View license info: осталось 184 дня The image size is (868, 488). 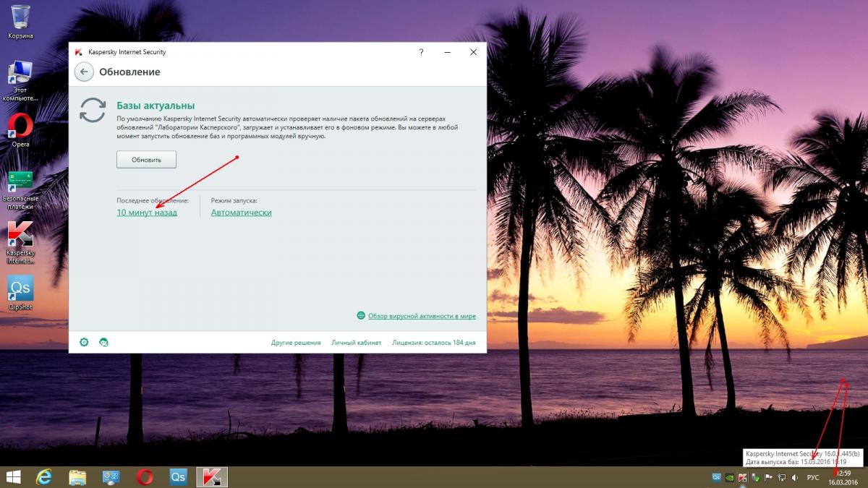pyautogui.click(x=434, y=343)
